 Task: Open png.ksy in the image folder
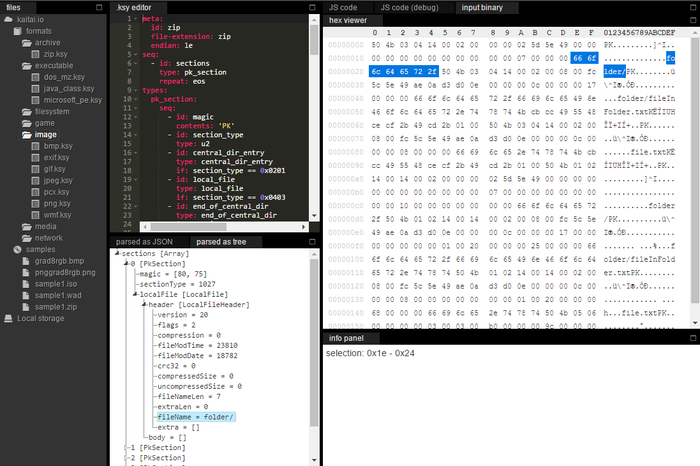55,204
